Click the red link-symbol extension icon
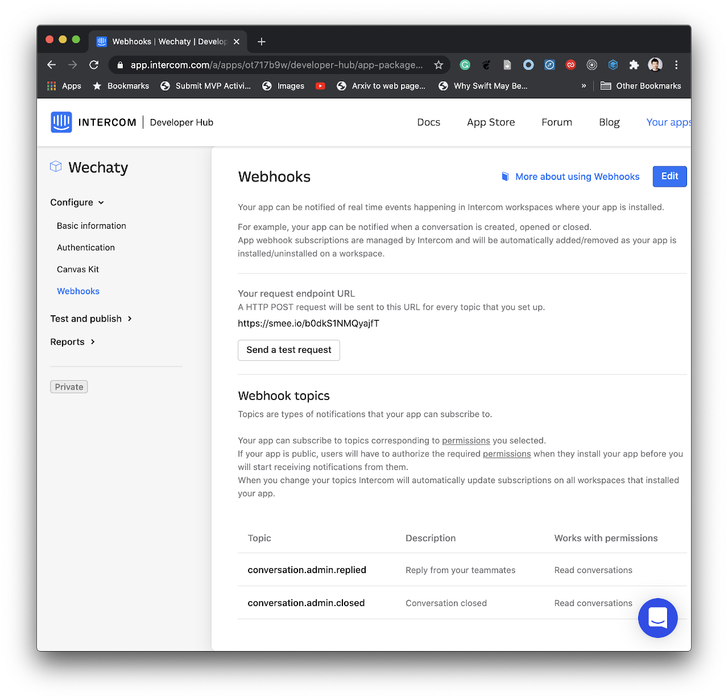Viewport: 728px width, 700px height. (570, 65)
